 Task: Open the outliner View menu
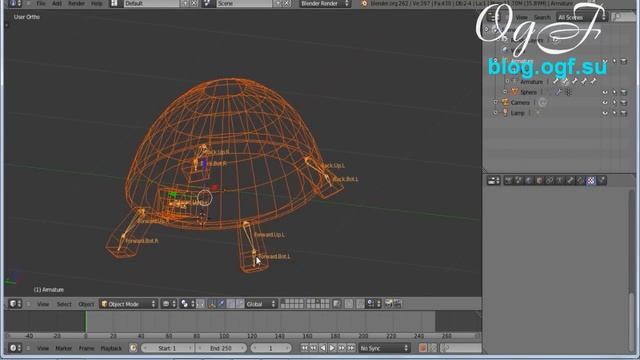(x=521, y=17)
